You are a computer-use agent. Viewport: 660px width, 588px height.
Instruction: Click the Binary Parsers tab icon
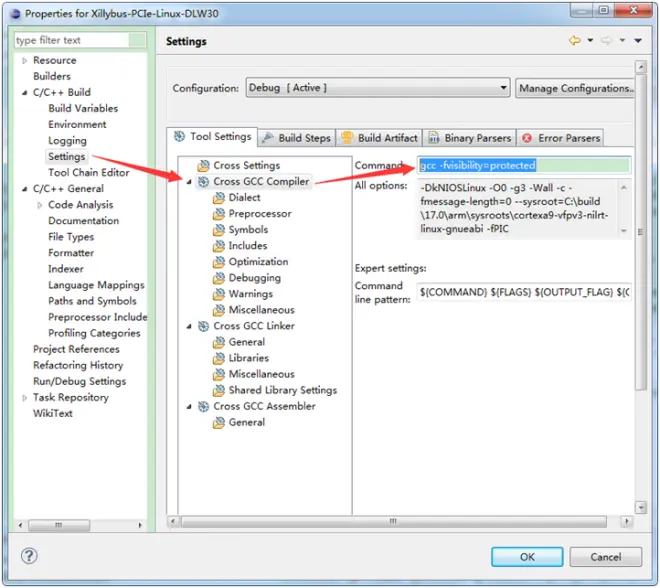pyautogui.click(x=434, y=138)
